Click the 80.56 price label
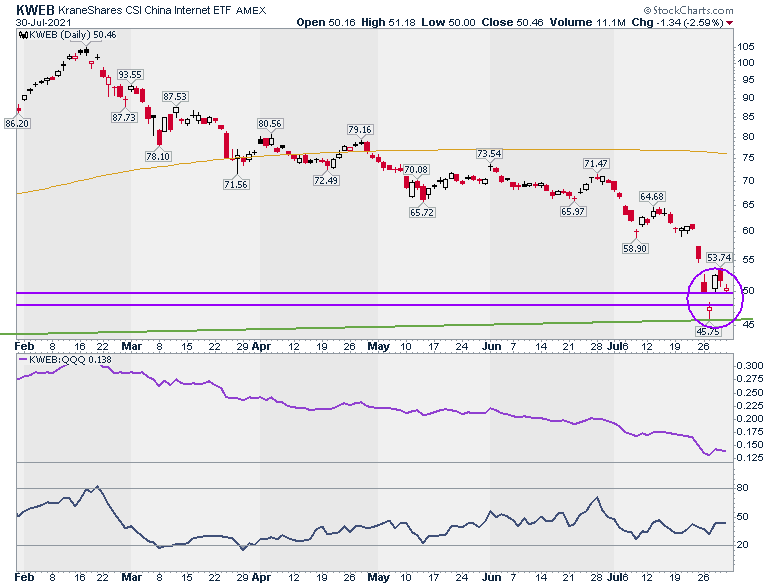 (x=270, y=123)
